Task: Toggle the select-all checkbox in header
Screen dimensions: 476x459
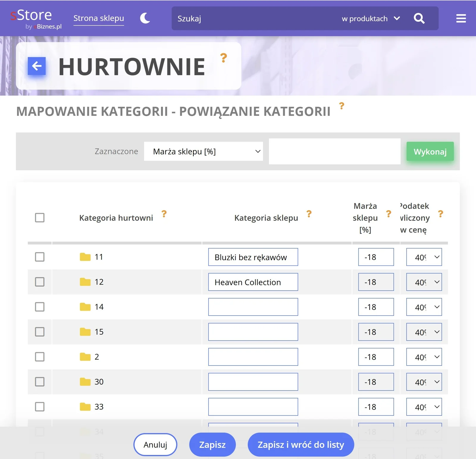Action: (40, 218)
